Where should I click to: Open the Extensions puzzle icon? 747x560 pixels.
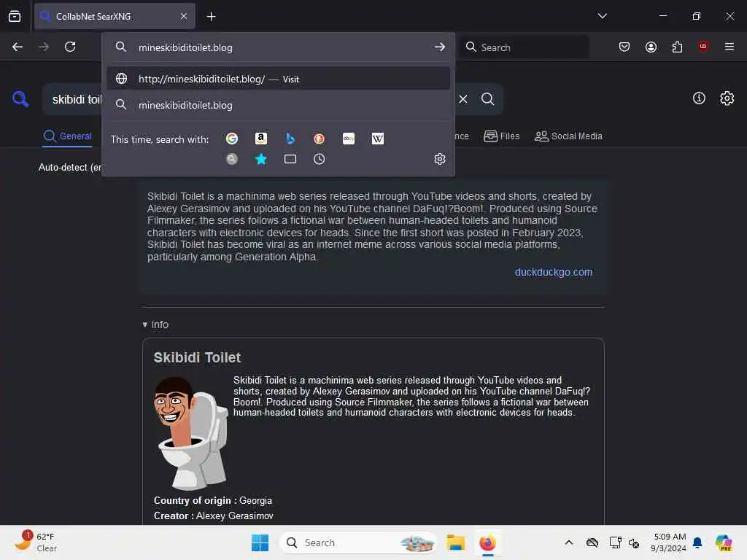click(677, 47)
